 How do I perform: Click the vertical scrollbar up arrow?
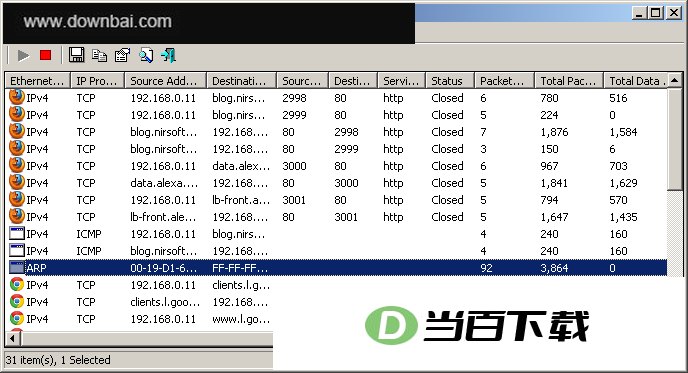click(x=675, y=80)
